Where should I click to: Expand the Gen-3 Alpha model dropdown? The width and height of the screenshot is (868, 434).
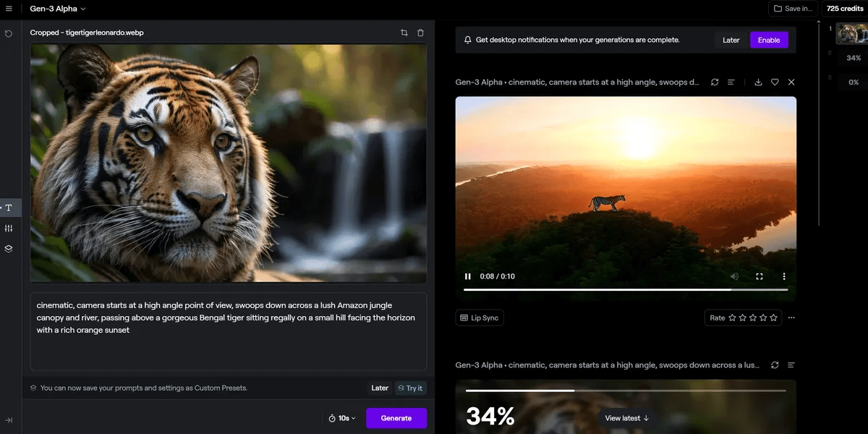click(x=58, y=9)
